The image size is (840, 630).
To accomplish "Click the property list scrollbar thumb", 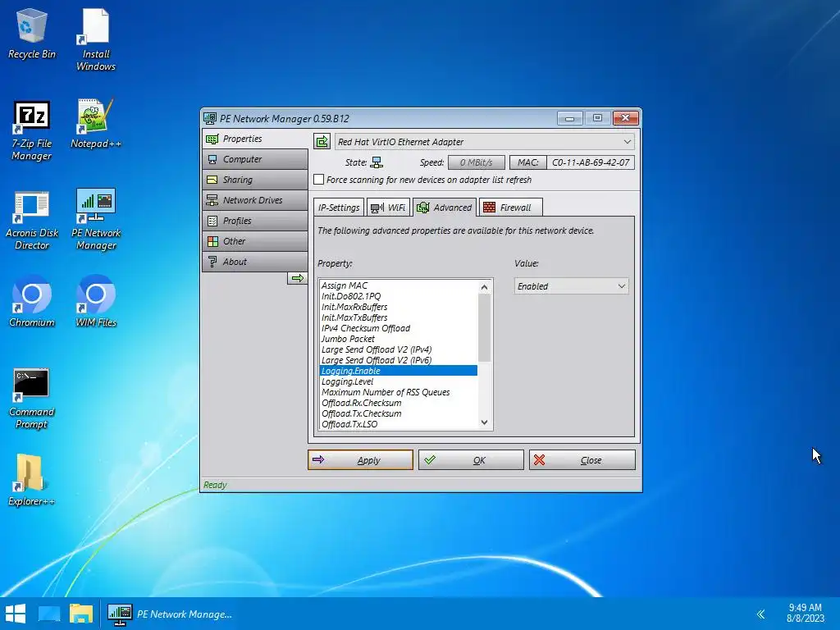I will 484,328.
